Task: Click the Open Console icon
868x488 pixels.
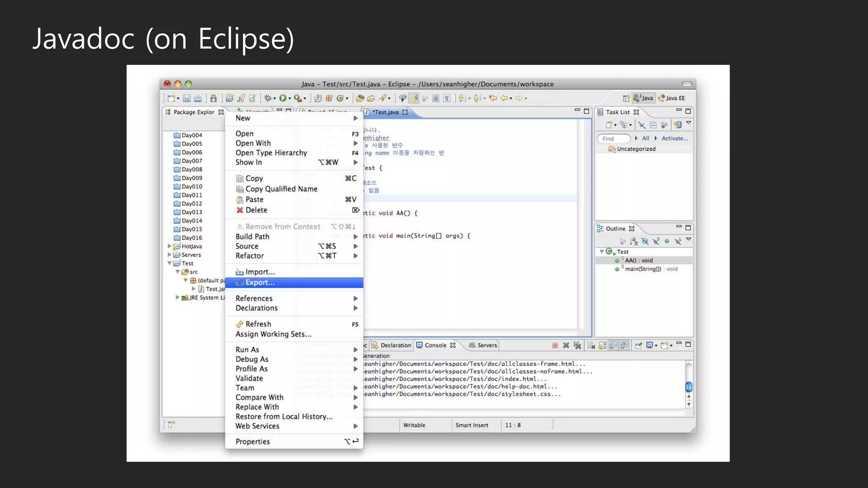Action: (x=664, y=345)
